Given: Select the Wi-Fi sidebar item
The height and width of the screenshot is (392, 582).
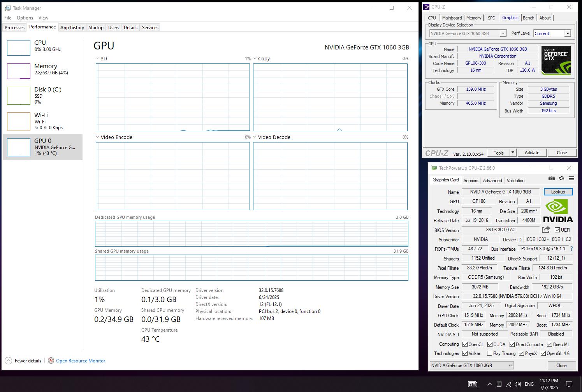Looking at the screenshot, I should [x=43, y=121].
